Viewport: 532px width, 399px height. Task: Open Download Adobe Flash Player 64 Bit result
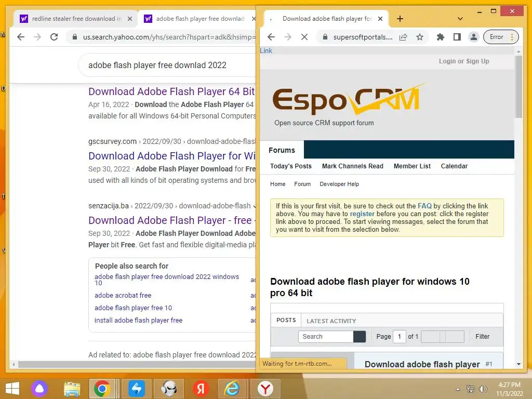point(171,91)
